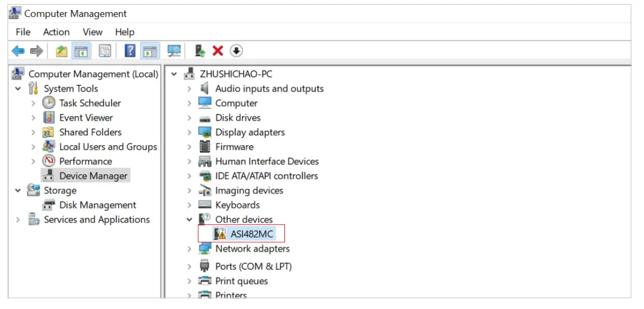Collapse the Other devices category
644x309 pixels.
189,220
